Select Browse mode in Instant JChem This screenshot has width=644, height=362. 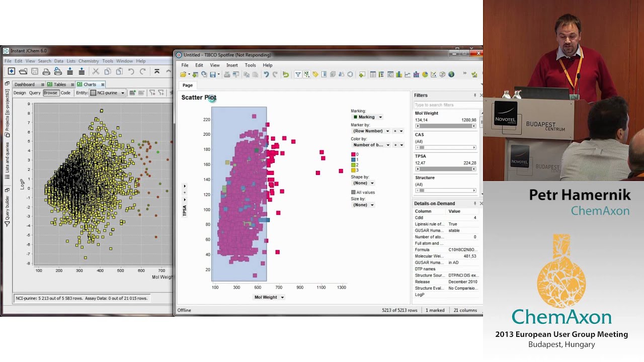click(50, 93)
